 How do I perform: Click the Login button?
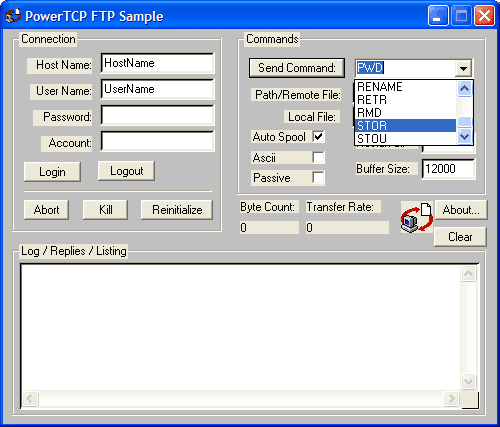(x=52, y=172)
